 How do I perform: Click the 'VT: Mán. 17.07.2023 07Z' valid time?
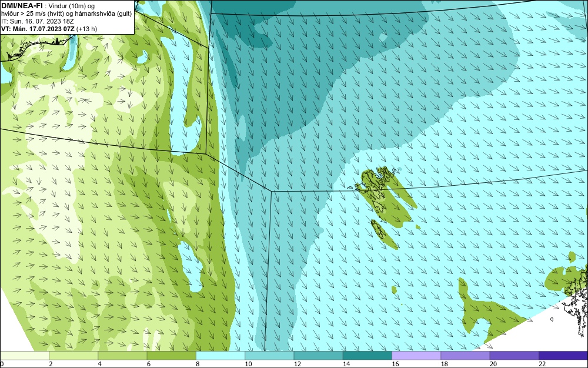(38, 29)
